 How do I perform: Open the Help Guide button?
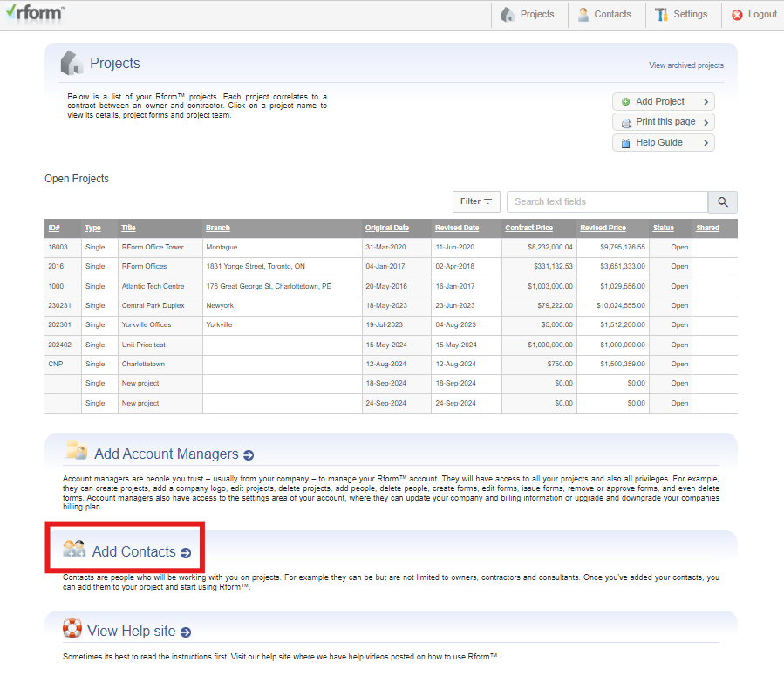(663, 142)
